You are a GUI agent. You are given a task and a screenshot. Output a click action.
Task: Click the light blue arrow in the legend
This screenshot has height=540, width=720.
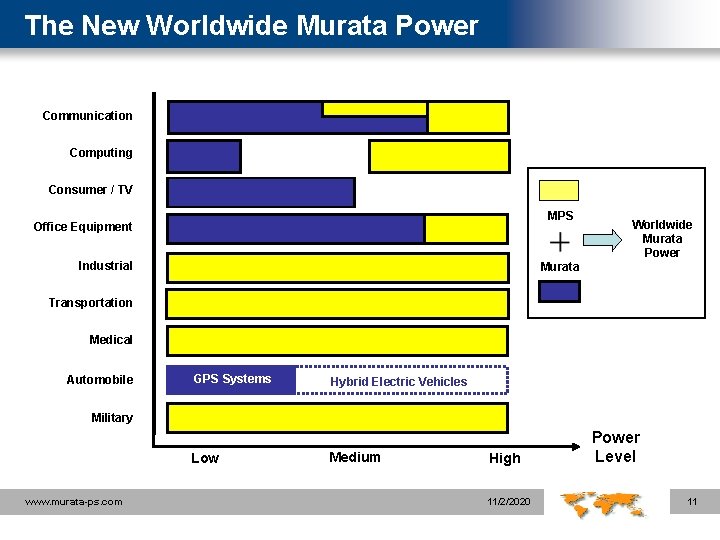pyautogui.click(x=602, y=240)
